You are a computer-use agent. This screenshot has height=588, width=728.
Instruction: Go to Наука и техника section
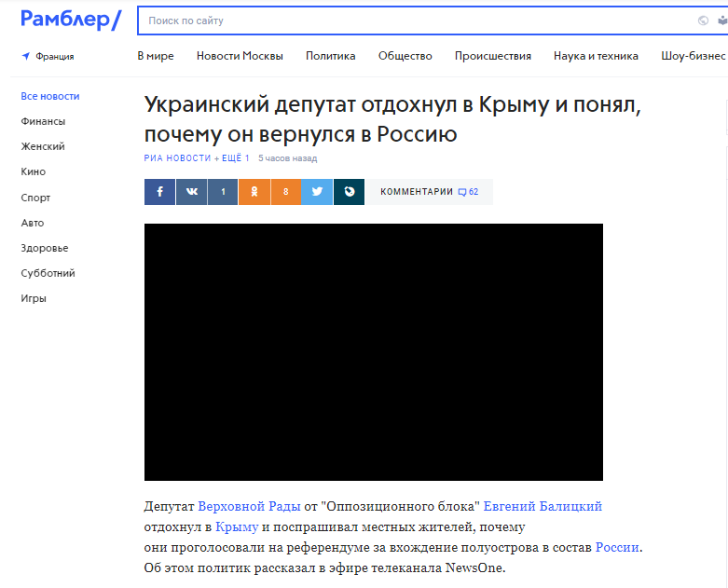pyautogui.click(x=596, y=56)
